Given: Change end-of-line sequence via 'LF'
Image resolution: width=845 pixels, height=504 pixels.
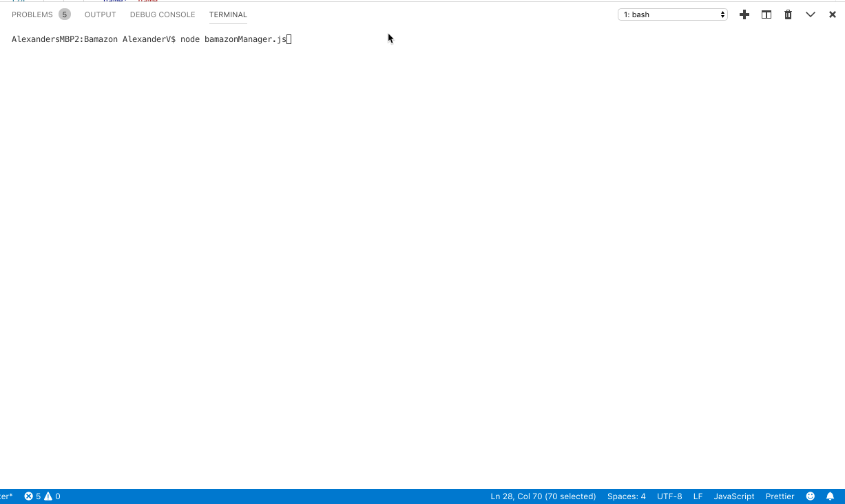Looking at the screenshot, I should [x=698, y=496].
